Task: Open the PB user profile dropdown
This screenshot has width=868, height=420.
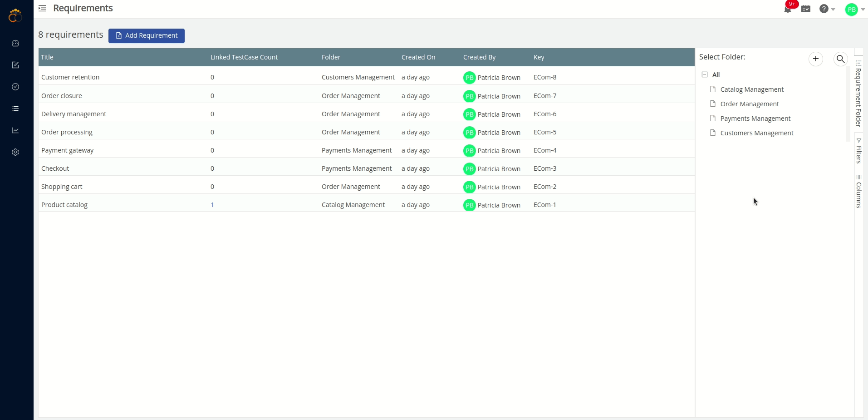Action: pyautogui.click(x=855, y=9)
